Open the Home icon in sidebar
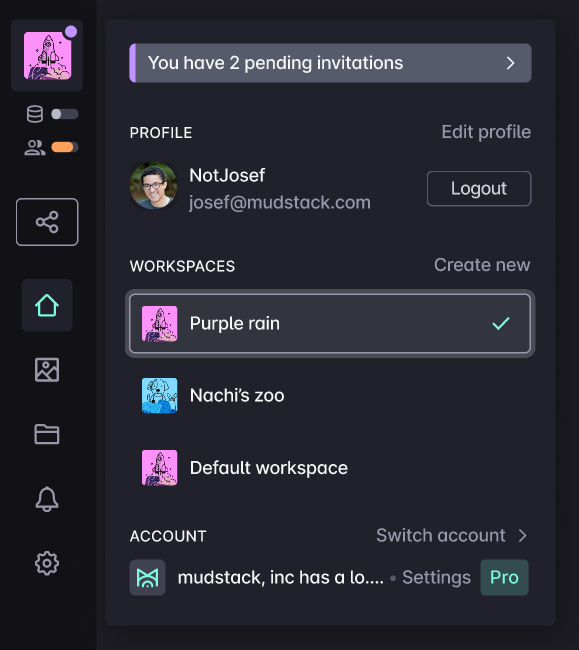Viewport: 579px width, 650px height. coord(47,306)
